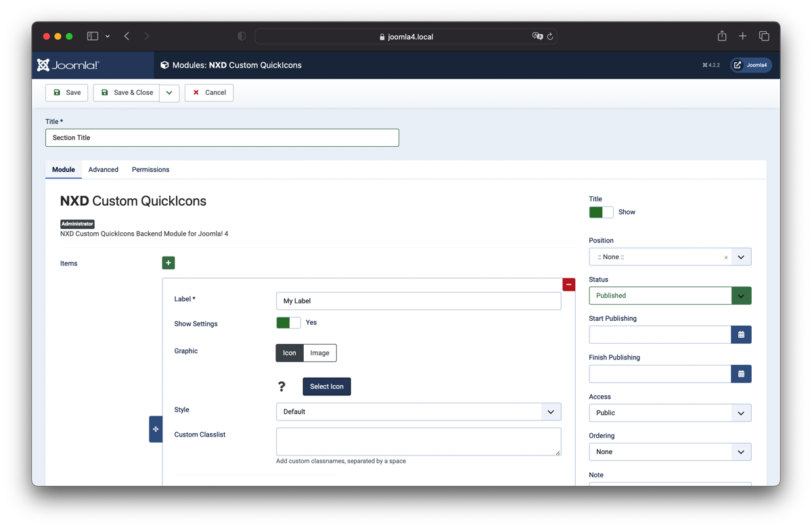Open the Safari share menu

(x=722, y=36)
